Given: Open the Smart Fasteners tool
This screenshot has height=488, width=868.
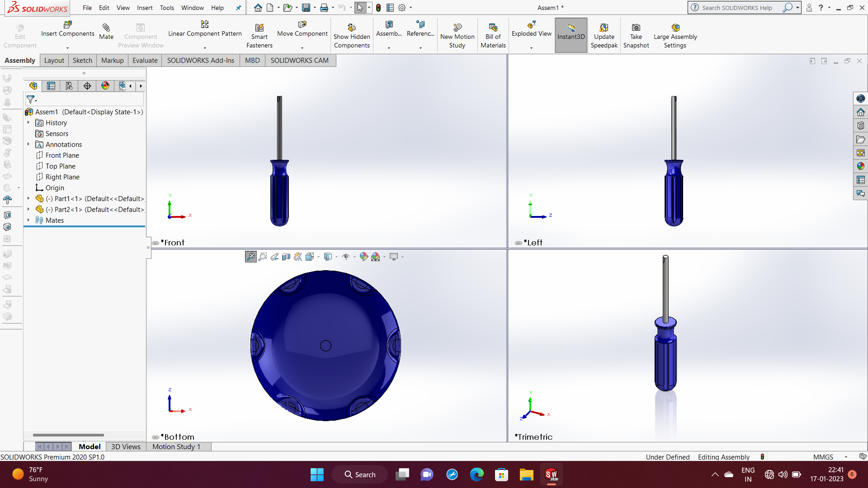Looking at the screenshot, I should [259, 35].
